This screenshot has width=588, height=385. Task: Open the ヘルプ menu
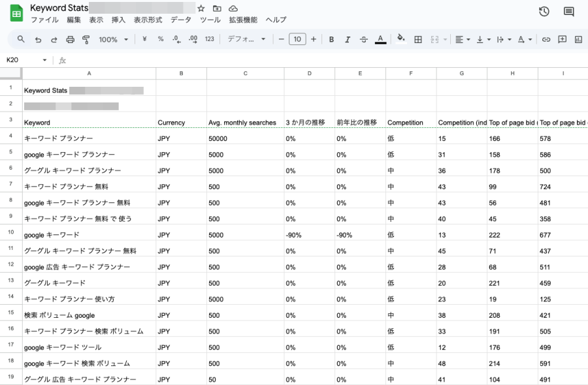click(x=276, y=20)
